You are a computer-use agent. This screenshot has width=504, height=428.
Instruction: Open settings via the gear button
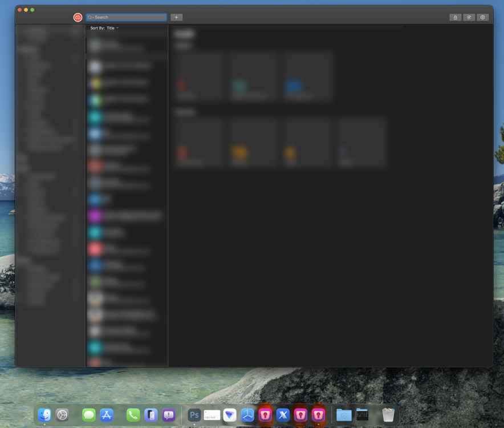pos(482,18)
